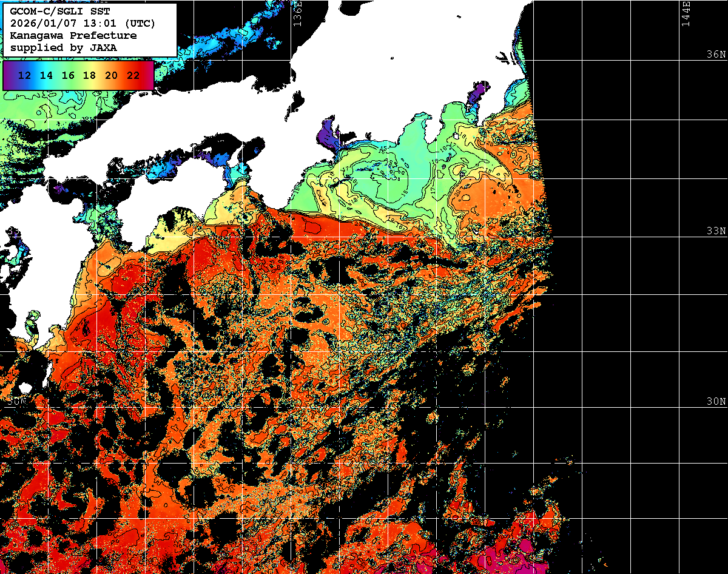Click the "Kanagawa Prefecture" label

pyautogui.click(x=73, y=35)
